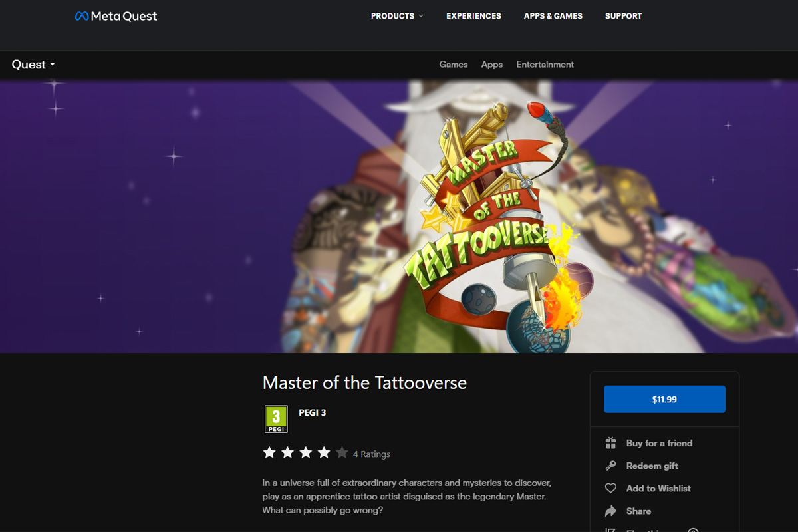Click the game description paragraph

click(407, 496)
